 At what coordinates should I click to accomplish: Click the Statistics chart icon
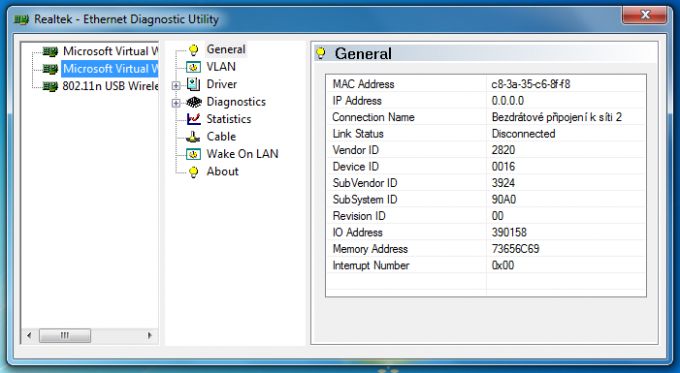[193, 119]
